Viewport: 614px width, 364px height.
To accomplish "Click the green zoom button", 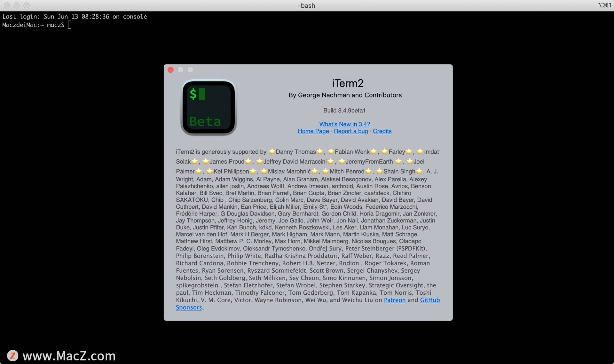I will 190,70.
